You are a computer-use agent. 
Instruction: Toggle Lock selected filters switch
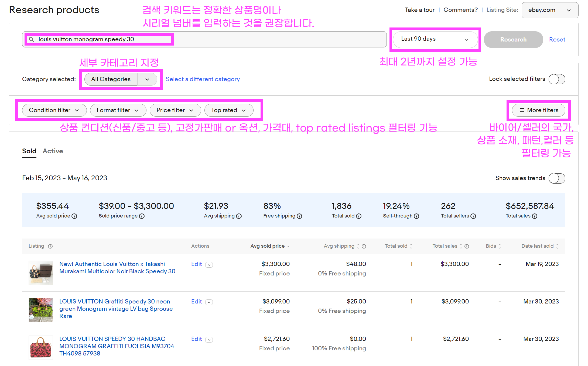click(557, 79)
